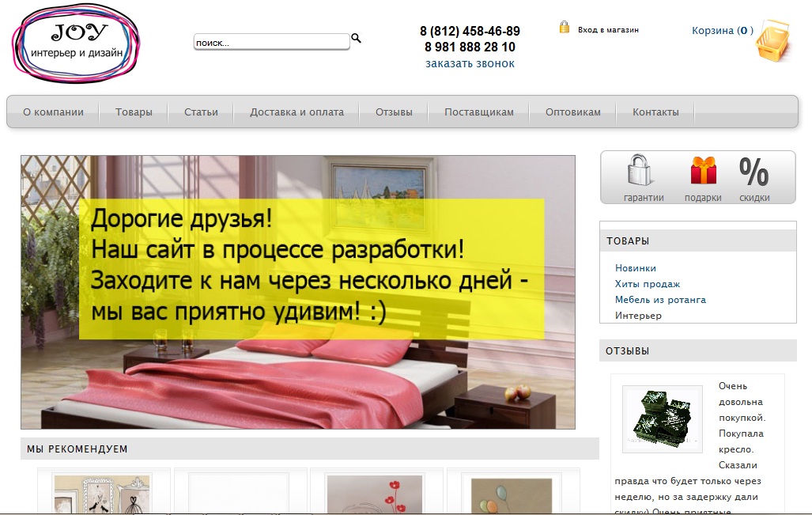Open the Мебель из ротанга category
This screenshot has width=812, height=515.
tap(662, 301)
